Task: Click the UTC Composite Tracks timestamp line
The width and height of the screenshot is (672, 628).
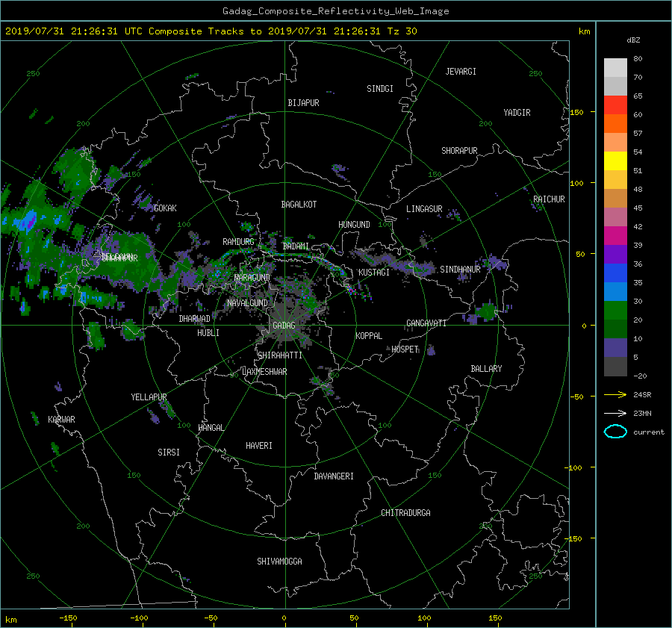Action: coord(211,31)
